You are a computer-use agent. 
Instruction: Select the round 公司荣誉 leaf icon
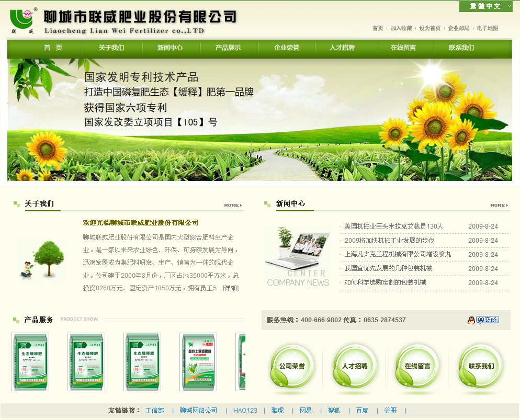tap(292, 367)
